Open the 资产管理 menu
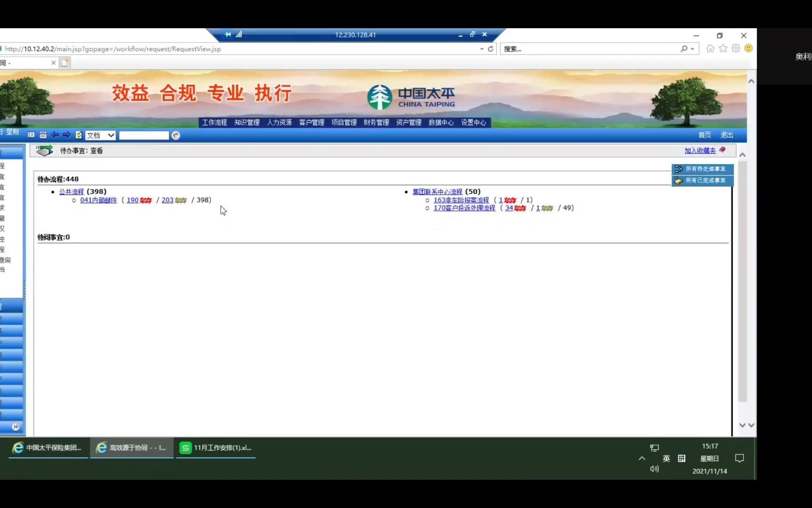The image size is (812, 508). pyautogui.click(x=409, y=122)
